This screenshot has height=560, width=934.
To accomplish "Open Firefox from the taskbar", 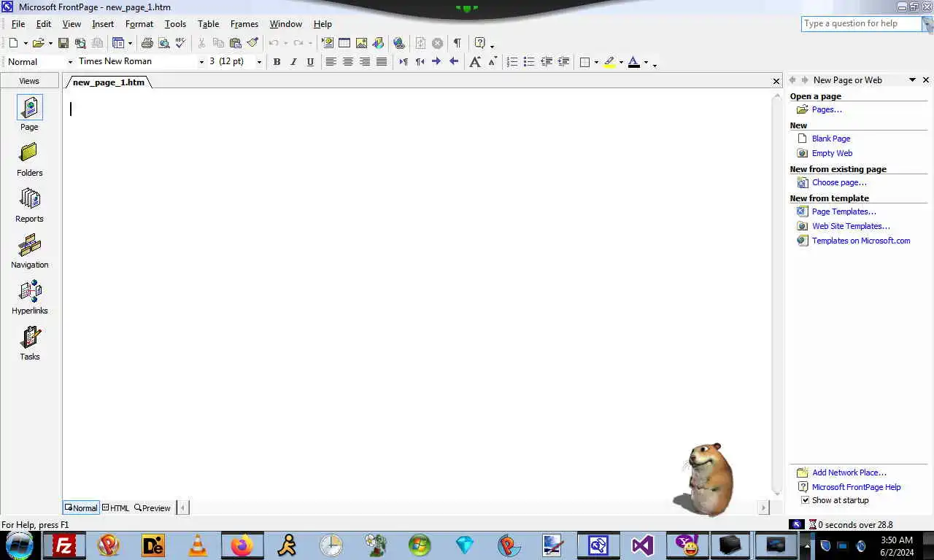I will click(x=242, y=545).
